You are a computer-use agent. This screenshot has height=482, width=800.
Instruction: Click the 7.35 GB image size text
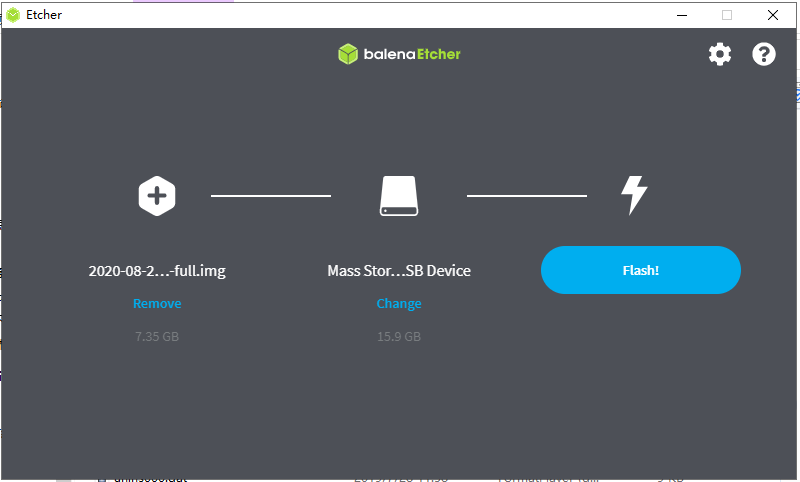[157, 337]
